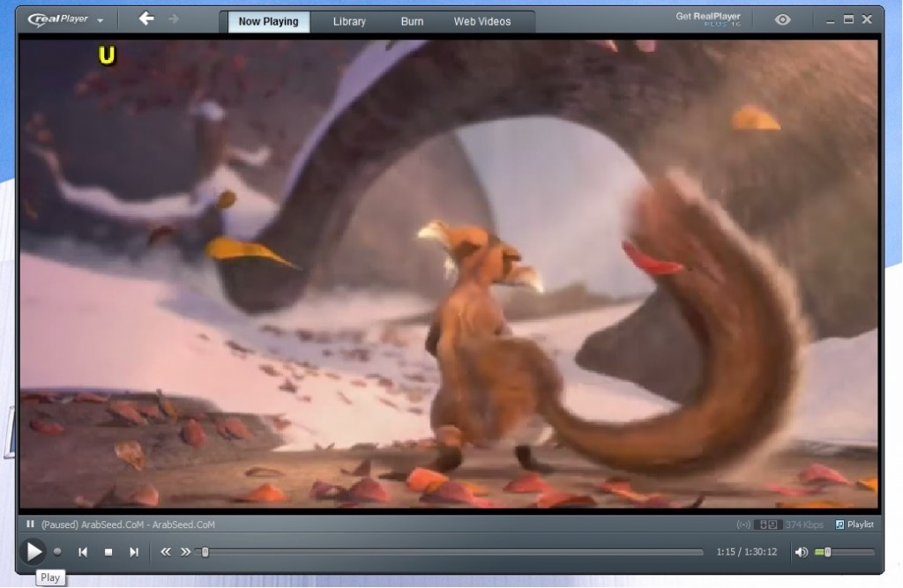
Task: Close the RealPlayer window
Action: 867,19
